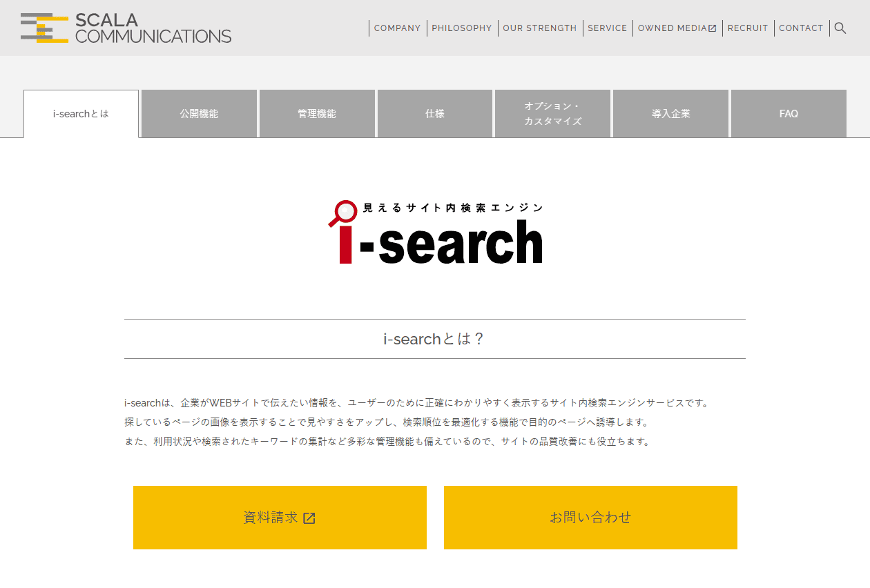Click the line starting また、利用状況や検索

(x=388, y=441)
